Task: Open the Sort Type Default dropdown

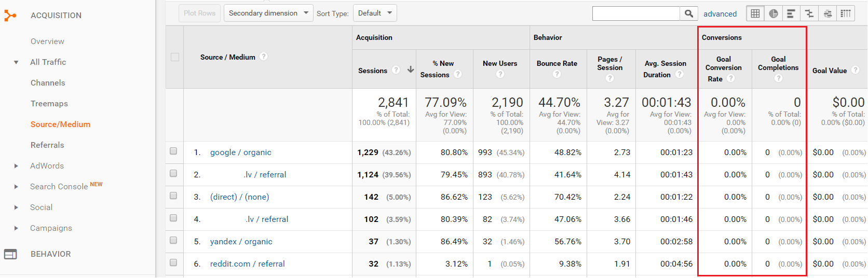Action: click(x=375, y=13)
